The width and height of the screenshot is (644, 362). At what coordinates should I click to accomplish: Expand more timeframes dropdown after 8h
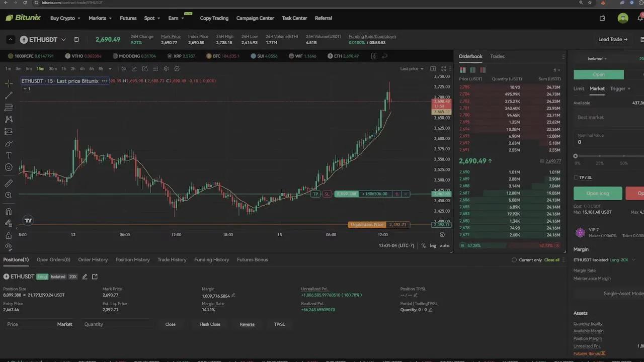(110, 69)
